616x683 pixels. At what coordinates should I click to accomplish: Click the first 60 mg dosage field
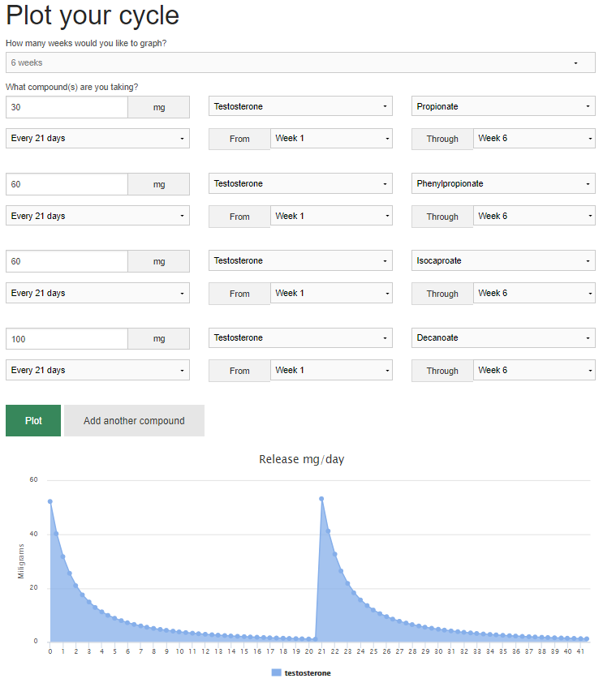[67, 184]
